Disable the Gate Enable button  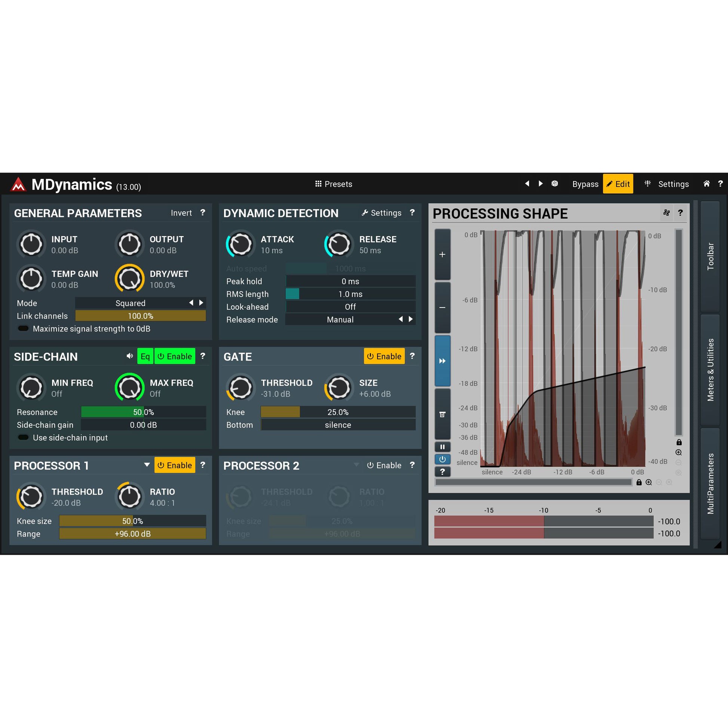point(384,356)
